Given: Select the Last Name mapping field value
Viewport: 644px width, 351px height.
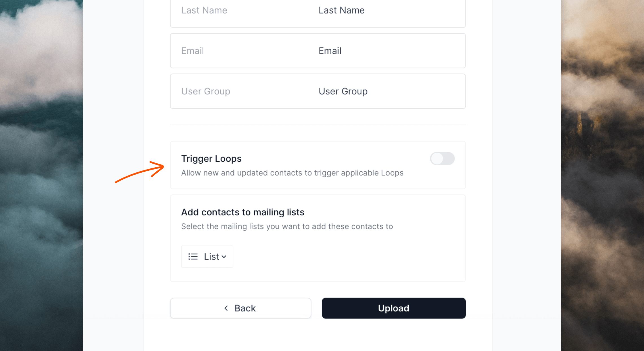Looking at the screenshot, I should (341, 10).
